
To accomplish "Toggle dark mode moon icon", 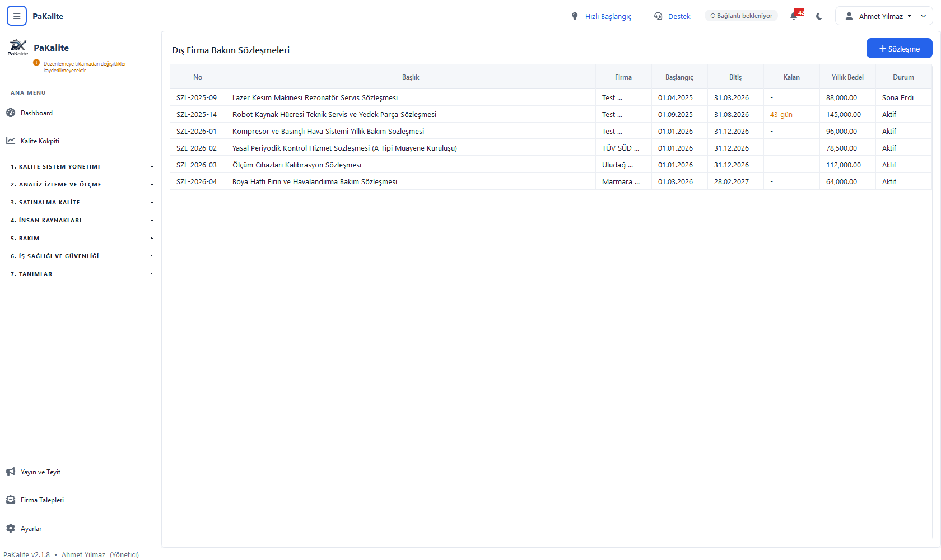I will 819,16.
